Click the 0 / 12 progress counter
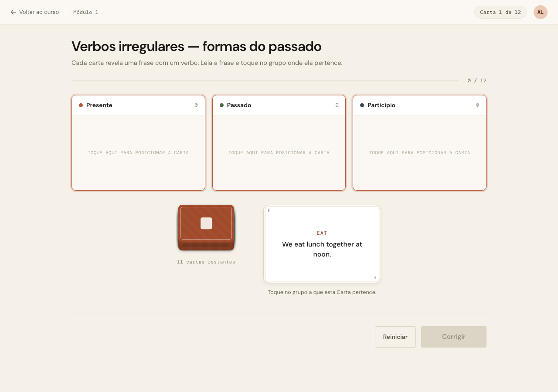This screenshot has height=392, width=558. click(x=477, y=81)
